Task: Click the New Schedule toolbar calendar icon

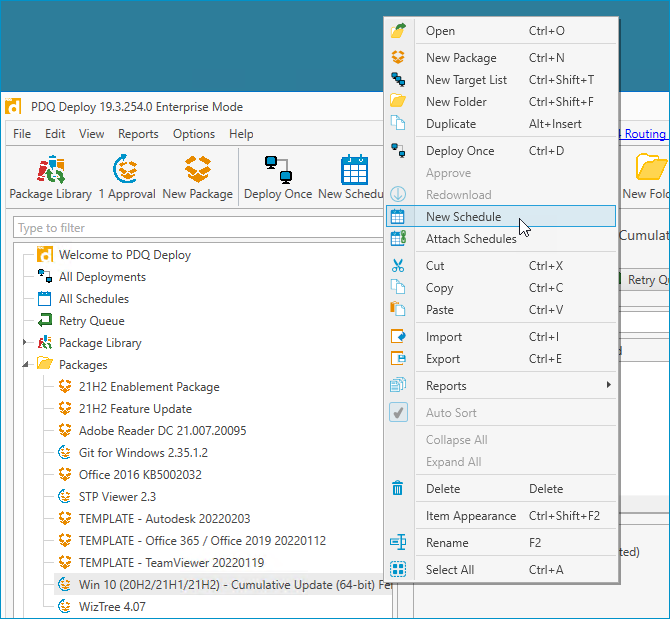Action: point(354,170)
